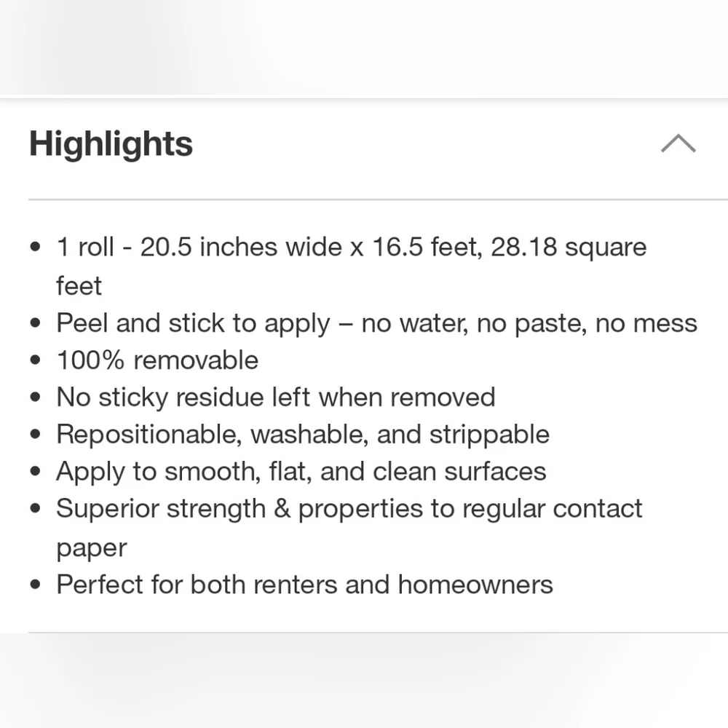Click the bullet dot beside 'Repositionable'
Image resolution: width=728 pixels, height=728 pixels.
35,434
